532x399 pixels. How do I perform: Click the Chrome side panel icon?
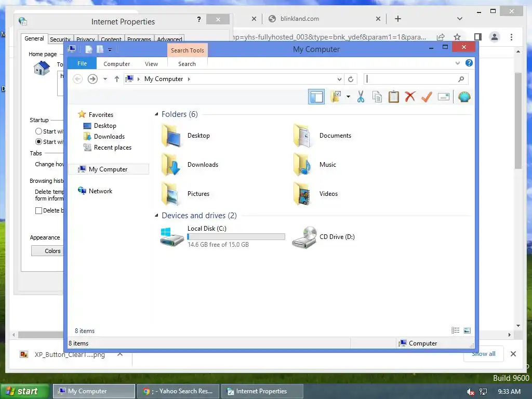point(478,37)
